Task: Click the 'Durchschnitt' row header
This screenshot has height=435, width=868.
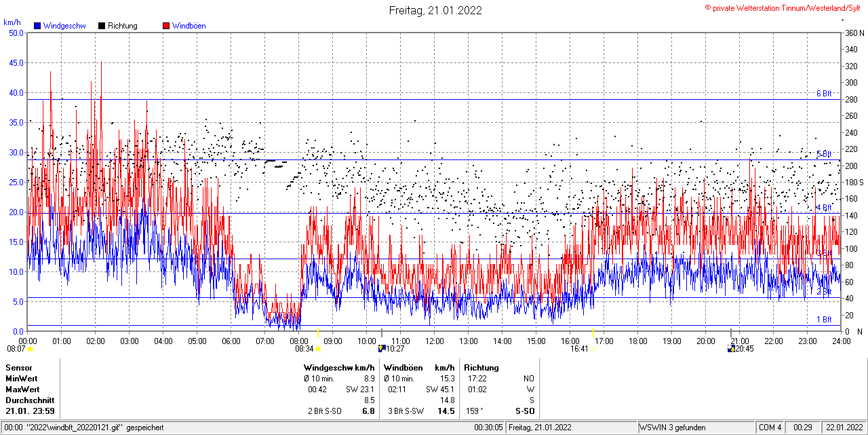Action: [30, 400]
